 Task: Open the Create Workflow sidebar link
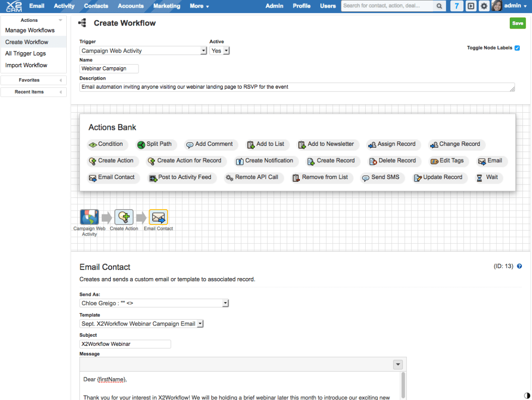coord(27,42)
